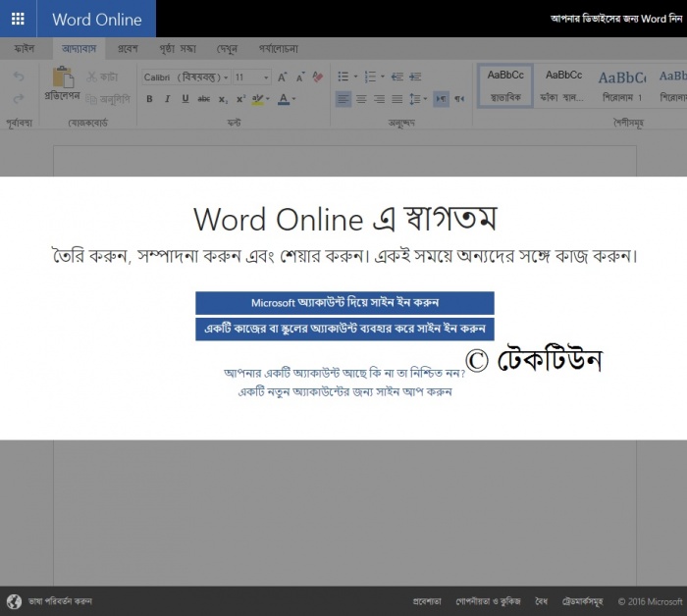Open the পৃষ্ঠা সজ্জা (Page Layout) tab
The image size is (687, 616).
click(x=178, y=49)
